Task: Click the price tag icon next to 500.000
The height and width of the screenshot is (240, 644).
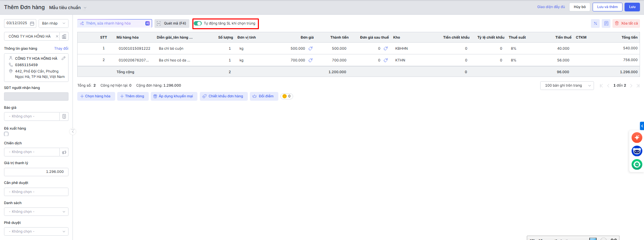Action: click(311, 49)
